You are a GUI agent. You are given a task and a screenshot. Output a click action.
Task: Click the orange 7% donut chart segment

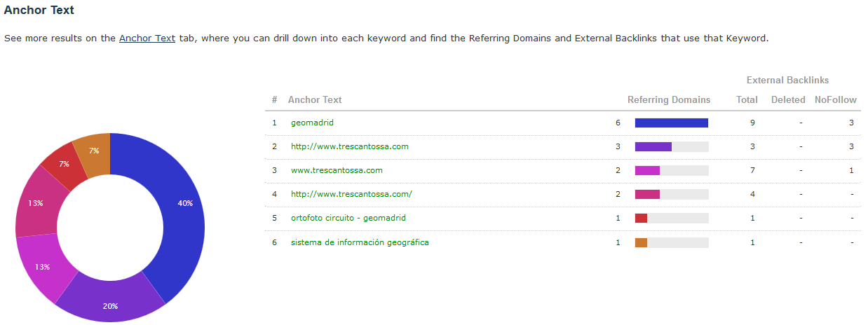pyautogui.click(x=94, y=150)
